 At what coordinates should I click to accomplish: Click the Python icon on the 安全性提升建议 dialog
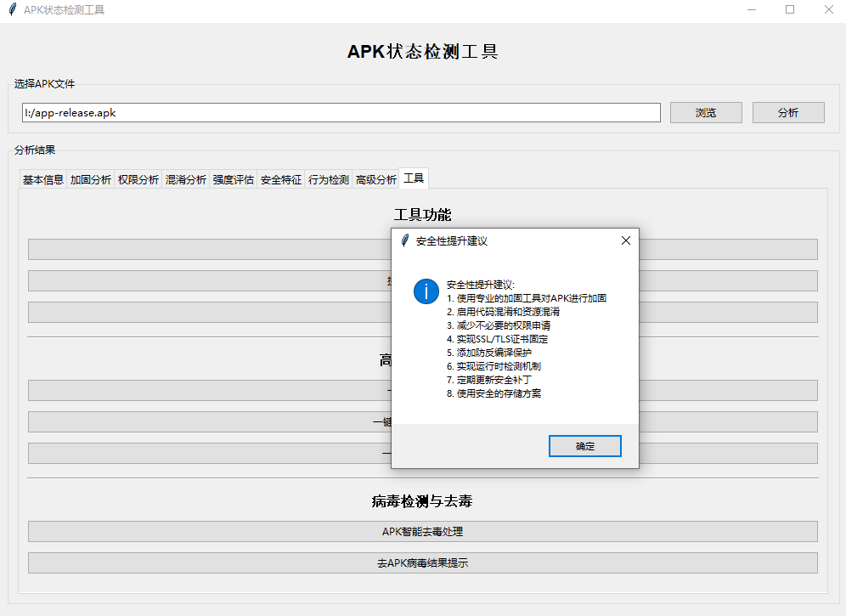(x=403, y=240)
